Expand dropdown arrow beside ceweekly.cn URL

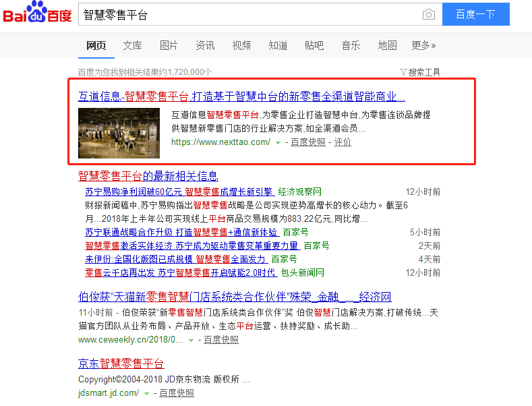(191, 340)
